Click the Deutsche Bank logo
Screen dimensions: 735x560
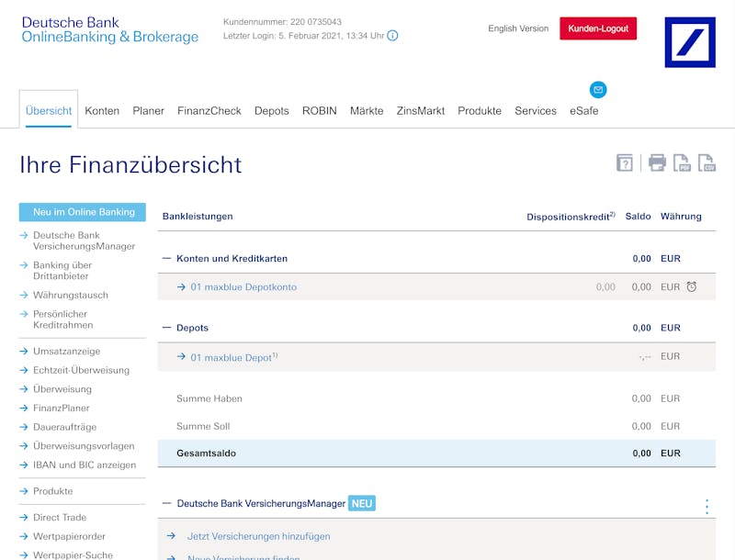[x=690, y=42]
